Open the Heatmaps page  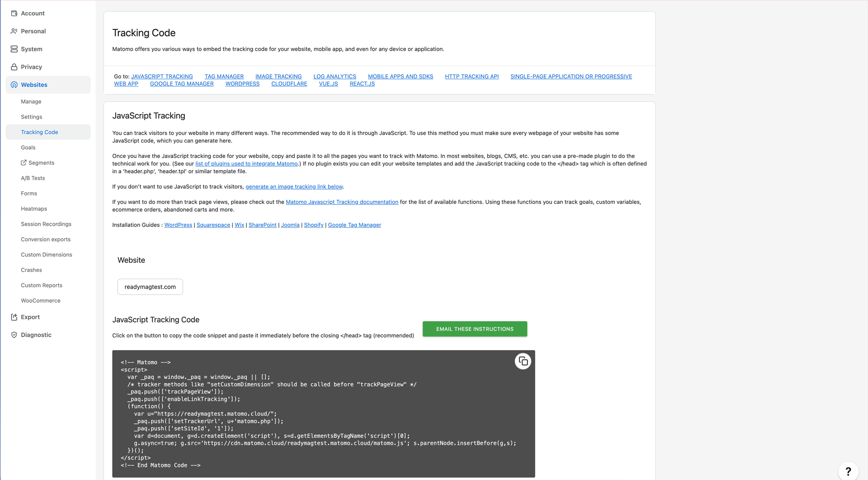[34, 209]
